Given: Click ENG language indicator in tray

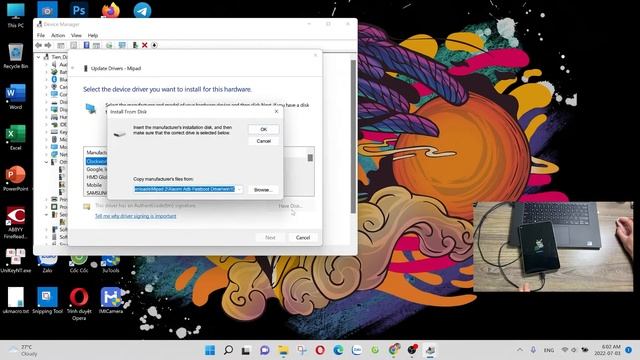Looking at the screenshot, I should point(549,350).
